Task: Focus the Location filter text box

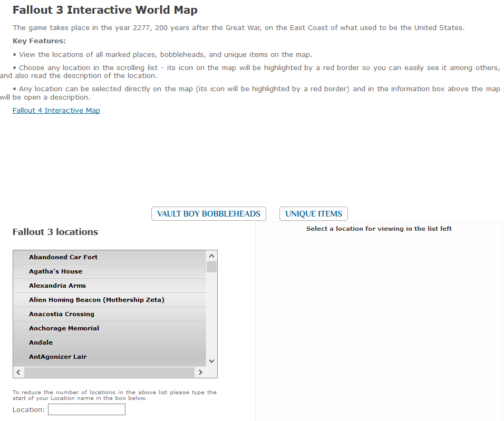Action: pos(87,409)
